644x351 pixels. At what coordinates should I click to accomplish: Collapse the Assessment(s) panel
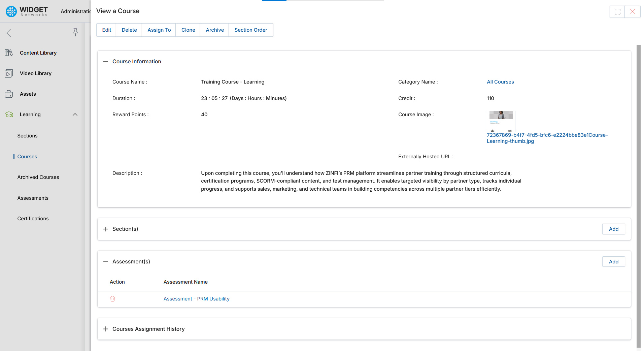(x=106, y=262)
